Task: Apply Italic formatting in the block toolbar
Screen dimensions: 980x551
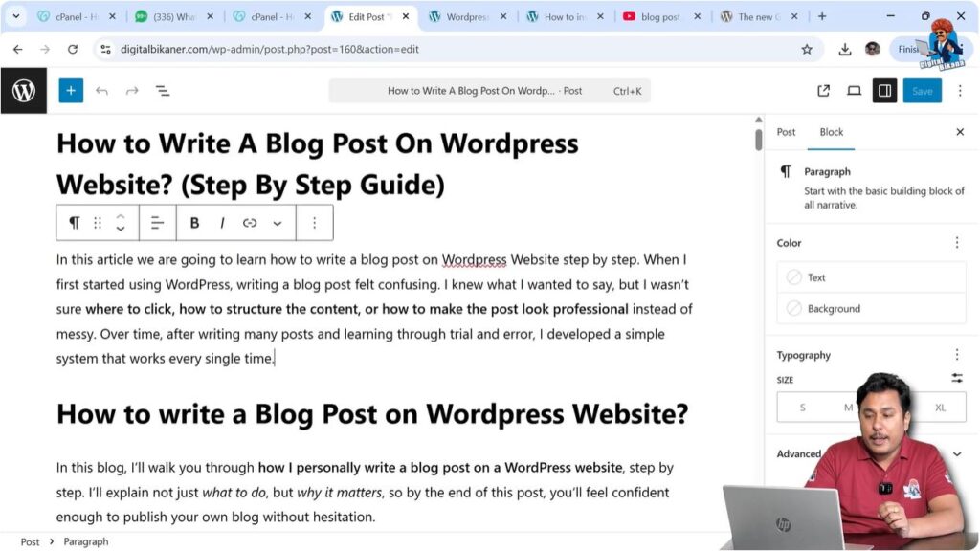Action: pyautogui.click(x=222, y=222)
